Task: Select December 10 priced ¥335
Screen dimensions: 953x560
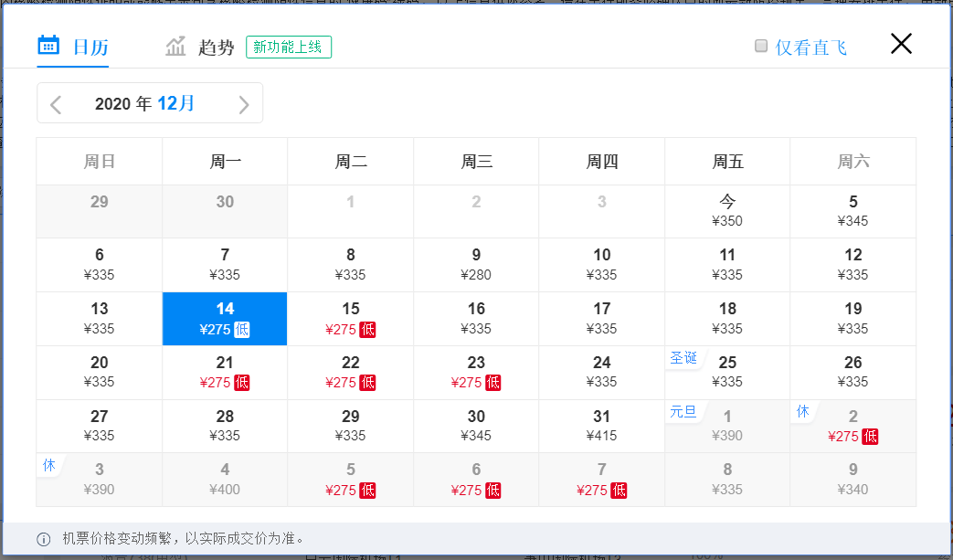Action: (602, 265)
